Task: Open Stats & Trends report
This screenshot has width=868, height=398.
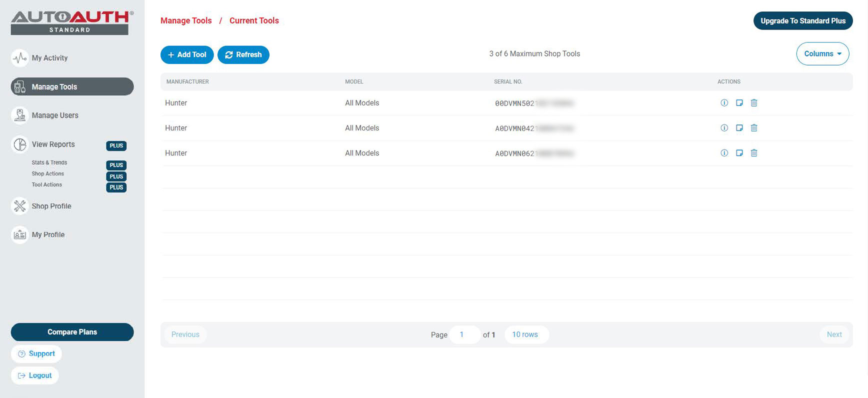Action: (49, 162)
